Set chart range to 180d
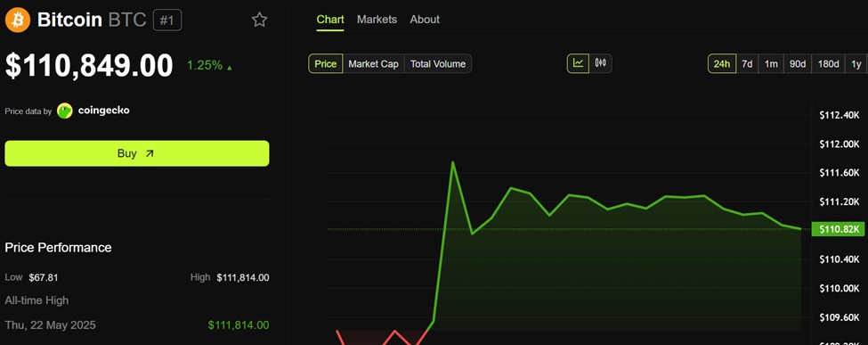This screenshot has width=868, height=345. click(x=828, y=64)
